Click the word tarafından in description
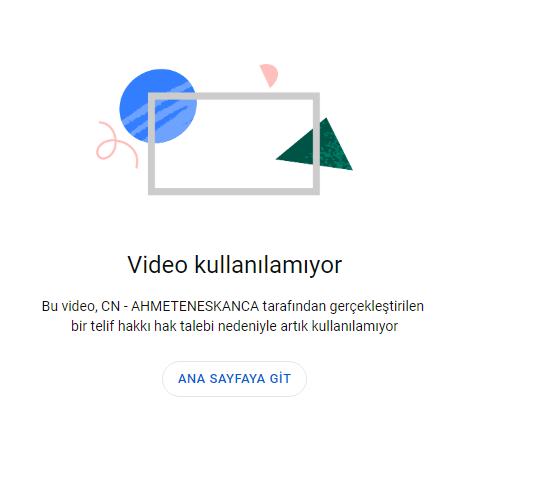556x497 pixels. [x=294, y=306]
